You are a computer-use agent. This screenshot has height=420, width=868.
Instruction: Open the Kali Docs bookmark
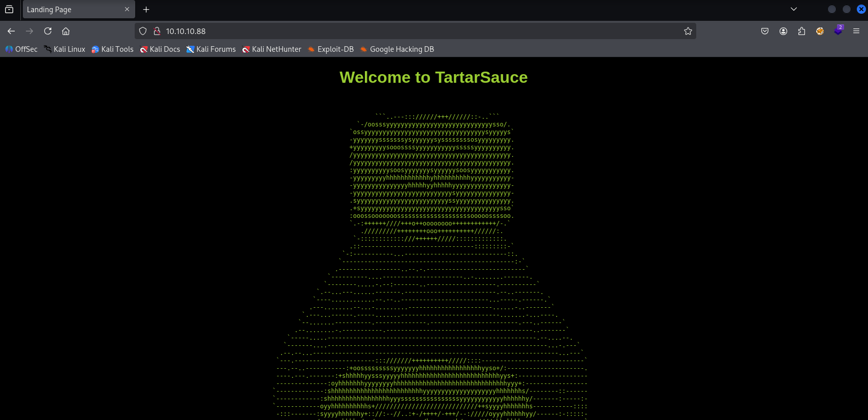[160, 49]
